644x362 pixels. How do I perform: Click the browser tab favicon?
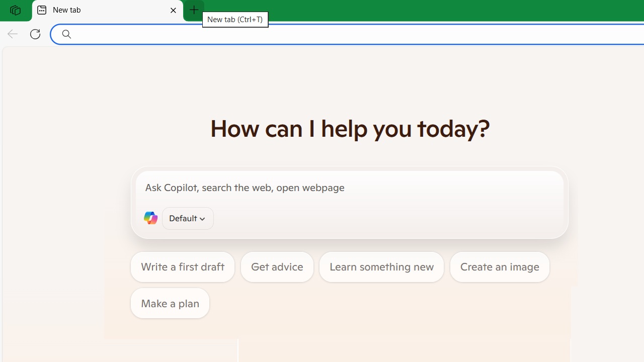tap(42, 10)
